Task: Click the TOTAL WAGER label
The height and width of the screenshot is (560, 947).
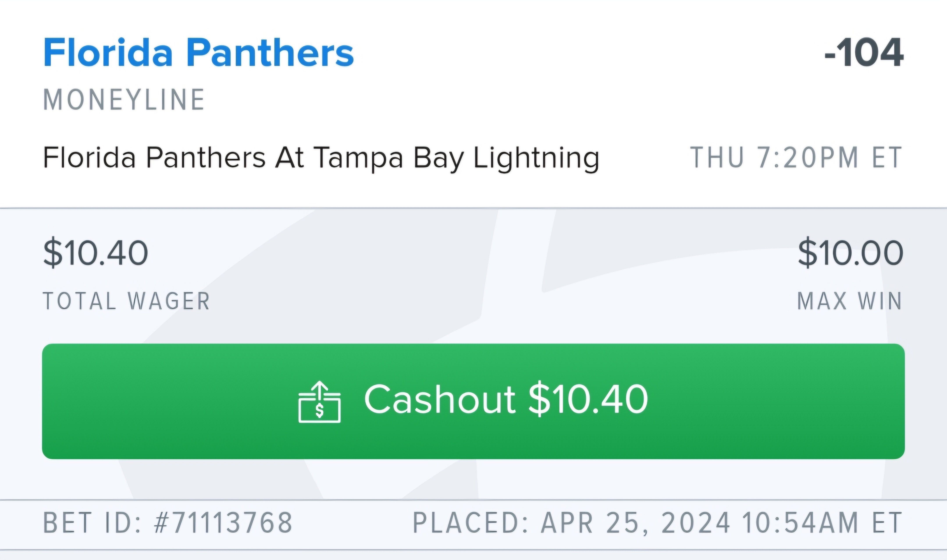Action: 126,301
